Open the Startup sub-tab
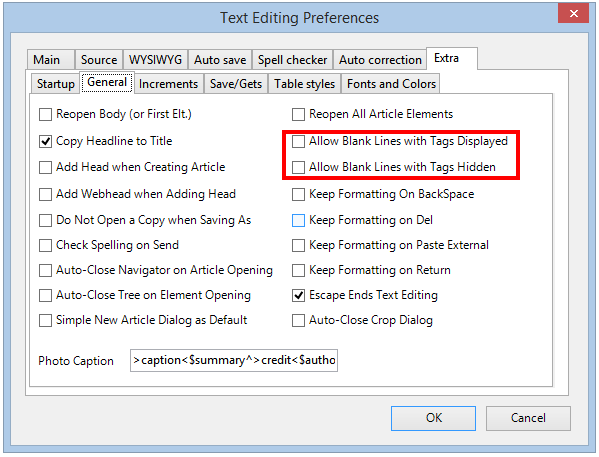 56,84
